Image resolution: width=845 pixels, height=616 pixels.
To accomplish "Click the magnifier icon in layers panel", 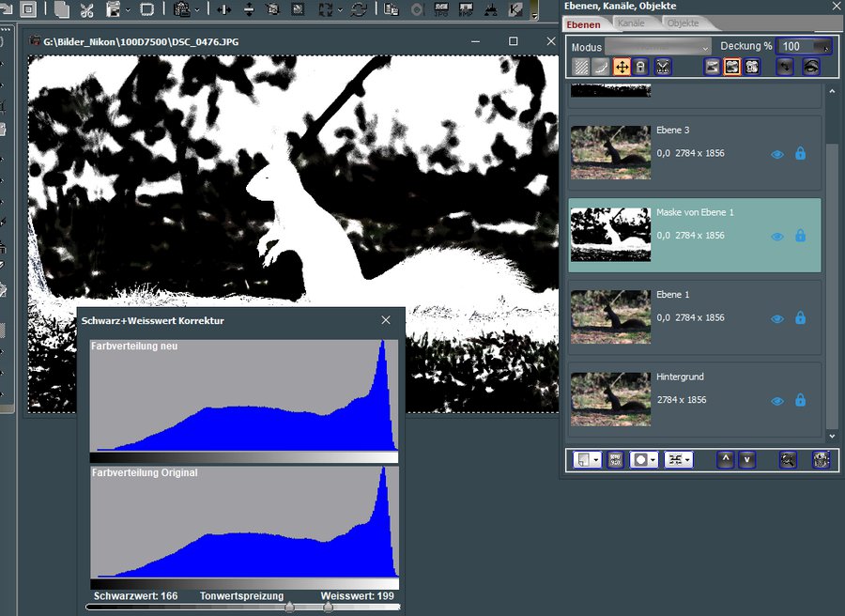I will tap(790, 459).
